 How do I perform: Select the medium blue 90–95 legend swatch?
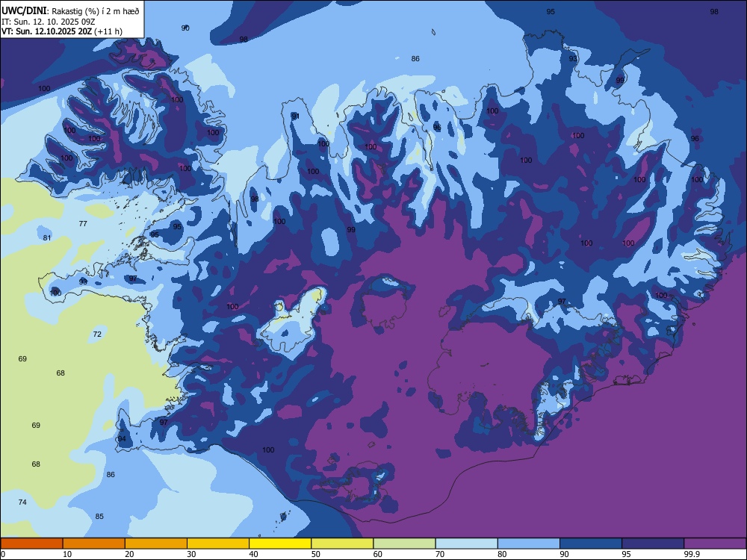(x=591, y=544)
